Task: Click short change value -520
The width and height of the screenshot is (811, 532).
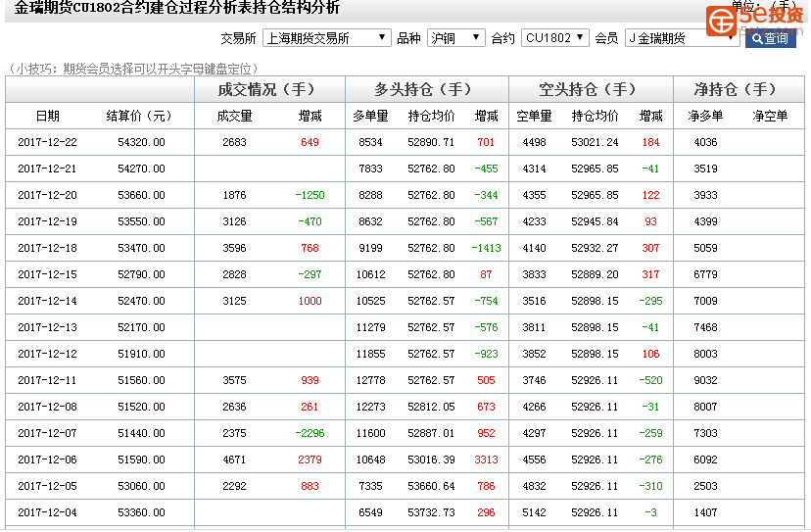Action: pos(650,380)
